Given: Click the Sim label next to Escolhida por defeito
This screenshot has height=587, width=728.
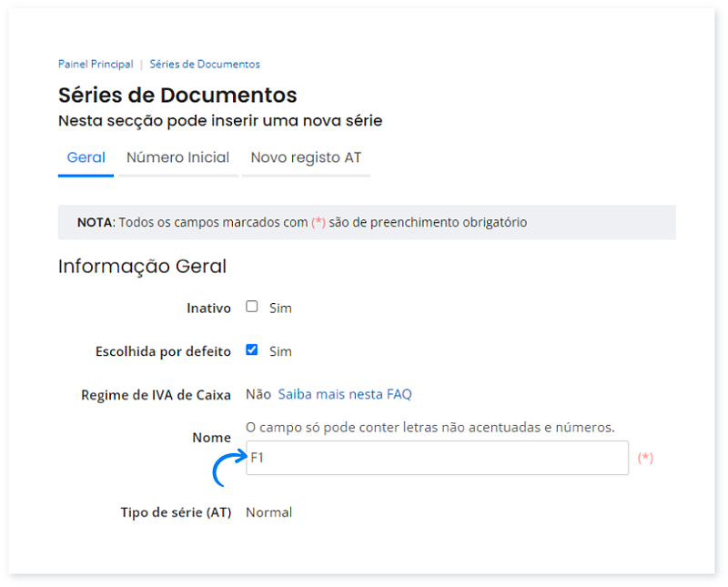Looking at the screenshot, I should coord(280,351).
